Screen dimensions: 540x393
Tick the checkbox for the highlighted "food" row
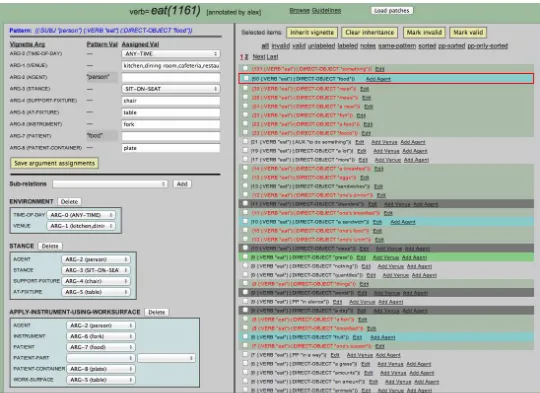246,78
